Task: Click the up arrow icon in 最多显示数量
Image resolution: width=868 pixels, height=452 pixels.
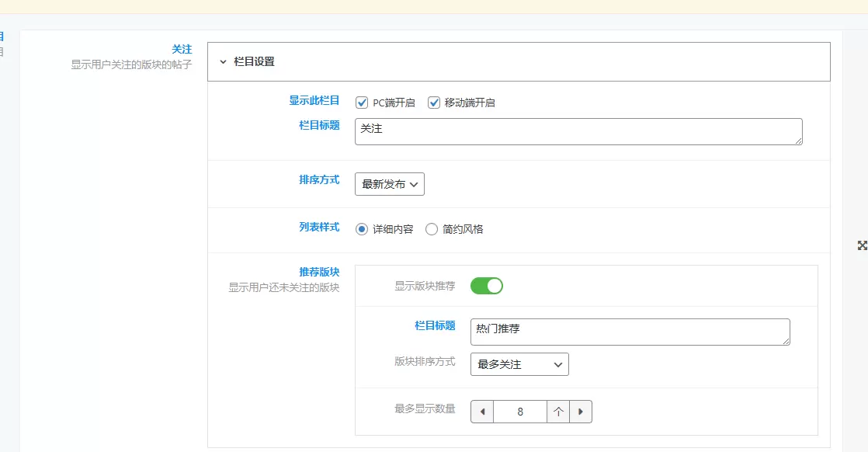Action: point(558,412)
